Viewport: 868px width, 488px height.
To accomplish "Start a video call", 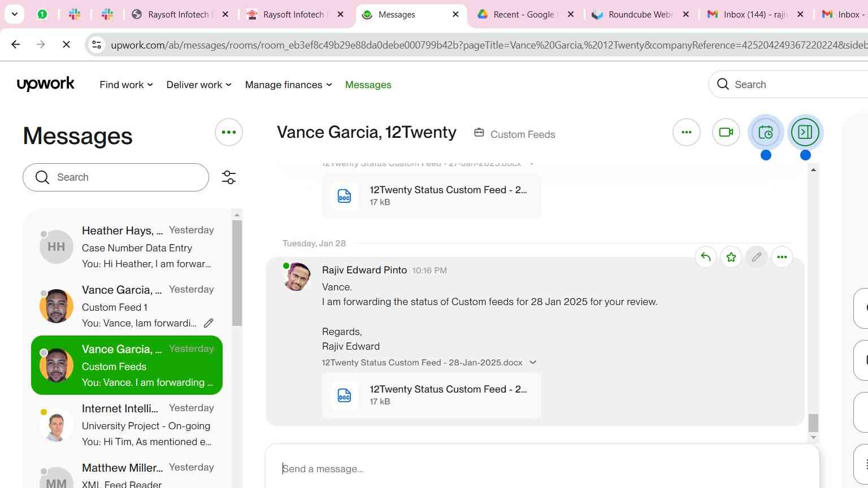I will (726, 132).
